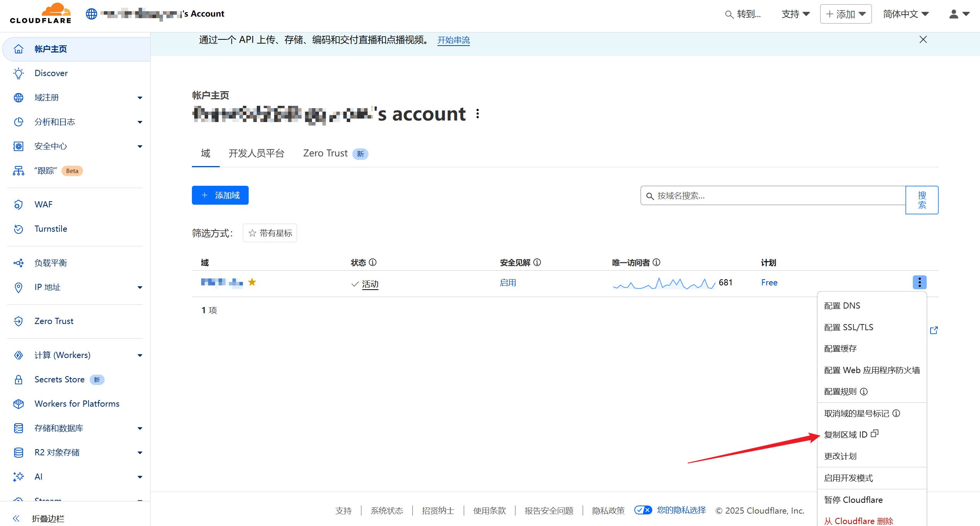
Task: Open the user profile icon menu
Action: point(959,14)
